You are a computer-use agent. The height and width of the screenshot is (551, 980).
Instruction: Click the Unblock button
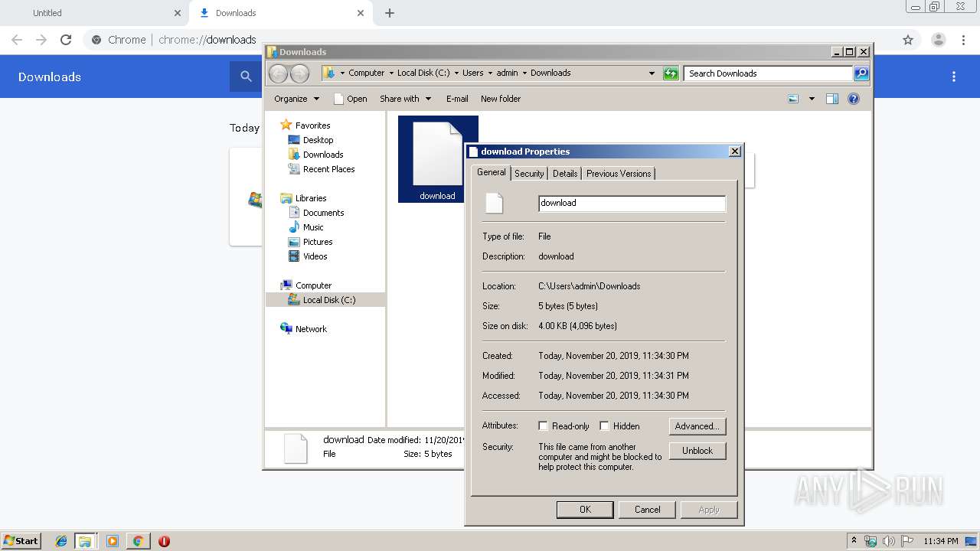pos(697,451)
